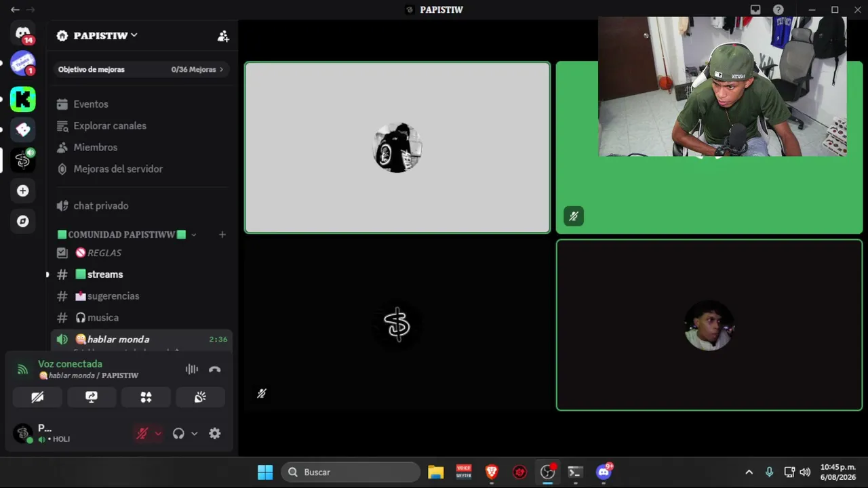This screenshot has width=868, height=488.
Task: Open the network tray icon
Action: (789, 472)
